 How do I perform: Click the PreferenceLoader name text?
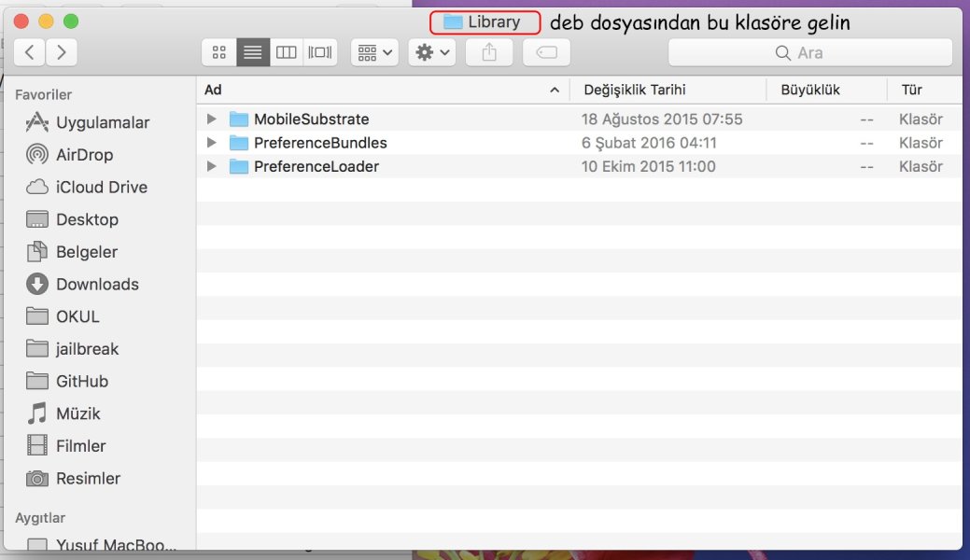coord(316,166)
